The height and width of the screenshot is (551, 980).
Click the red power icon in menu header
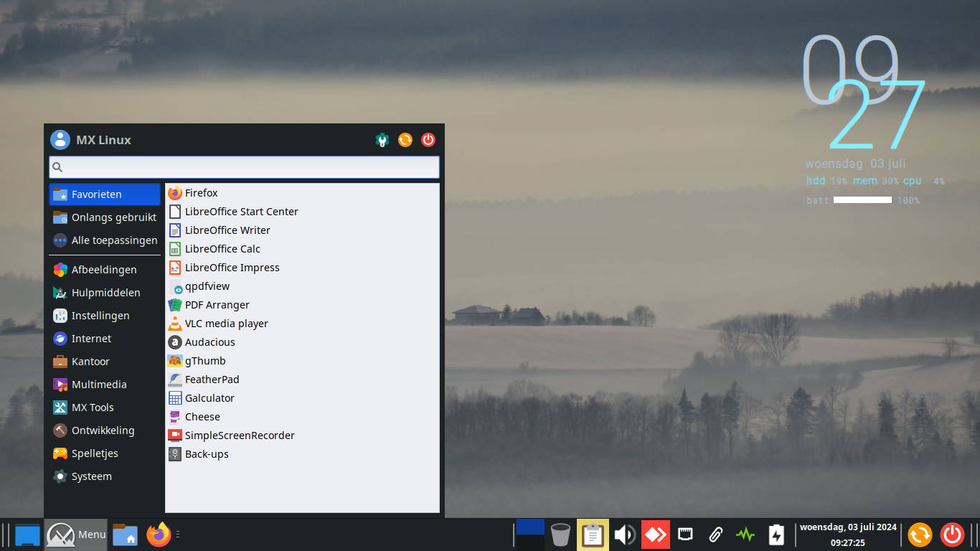(x=428, y=140)
